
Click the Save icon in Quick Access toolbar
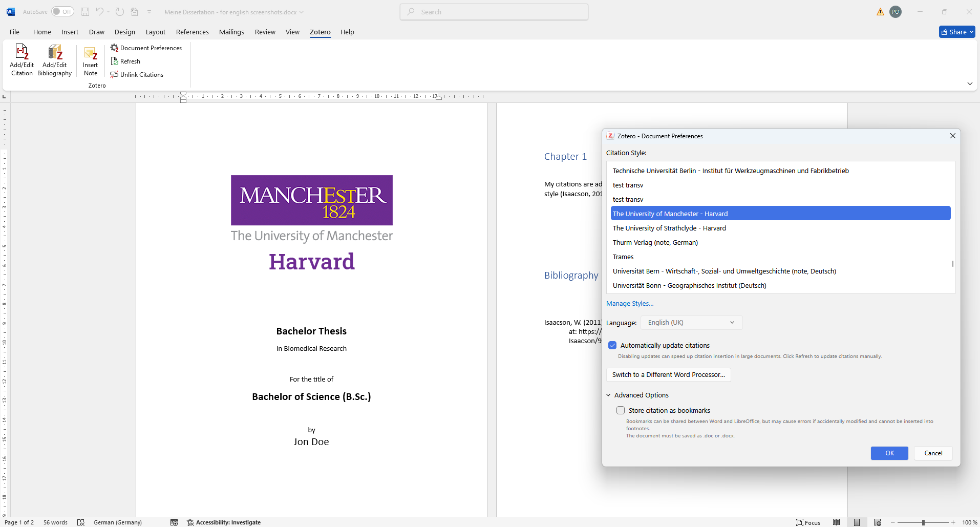[85, 11]
